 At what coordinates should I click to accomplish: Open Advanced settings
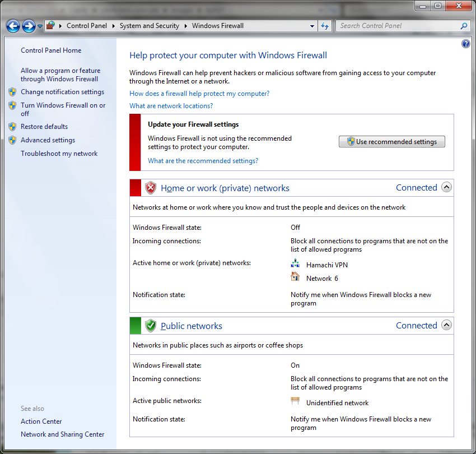48,140
